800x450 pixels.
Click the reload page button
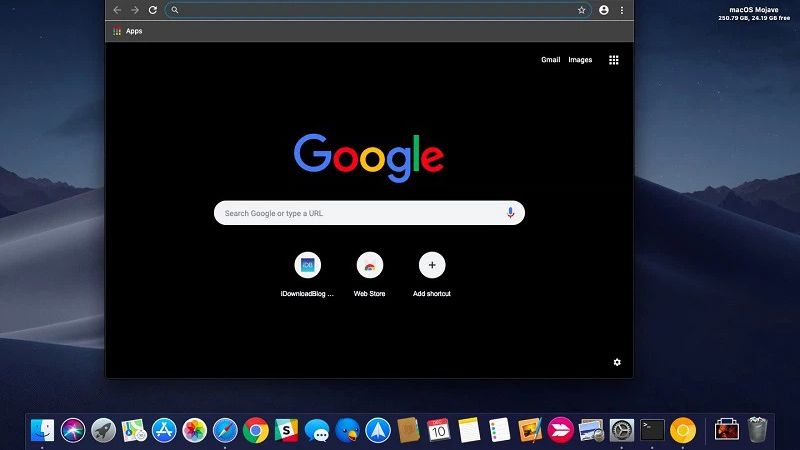[x=152, y=10]
